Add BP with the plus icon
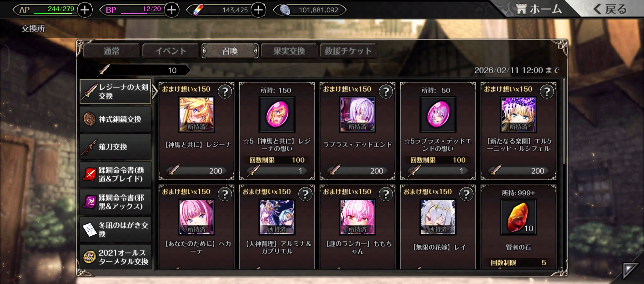Viewport: 644px width, 284px height. (x=172, y=10)
